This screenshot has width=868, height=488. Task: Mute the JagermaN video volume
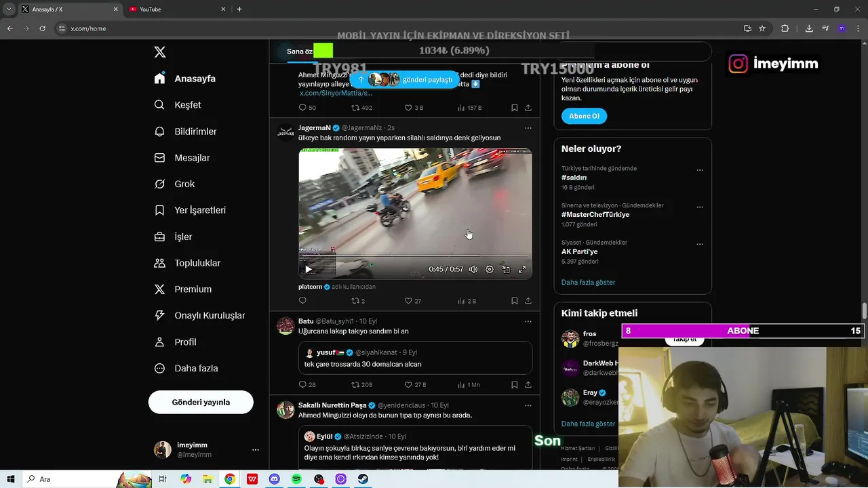[473, 269]
